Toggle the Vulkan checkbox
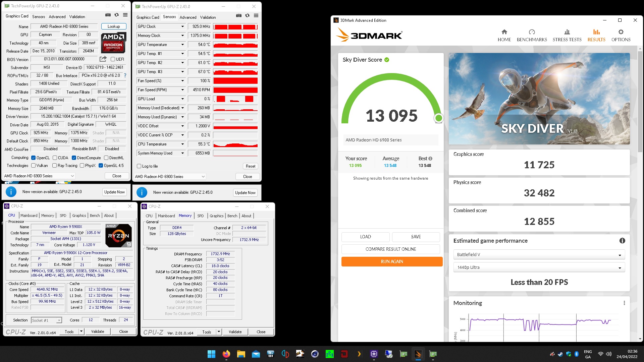This screenshot has height=362, width=644. (33, 166)
